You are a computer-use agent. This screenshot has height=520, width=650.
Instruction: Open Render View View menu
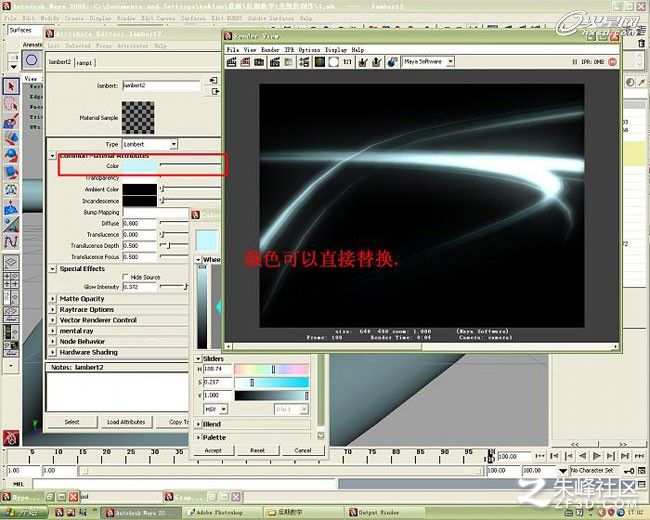pyautogui.click(x=250, y=49)
